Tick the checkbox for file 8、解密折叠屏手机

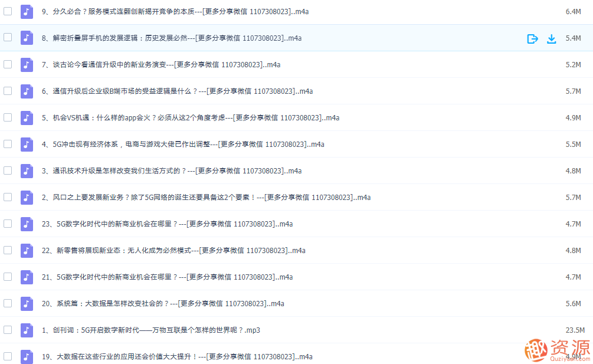tap(8, 37)
